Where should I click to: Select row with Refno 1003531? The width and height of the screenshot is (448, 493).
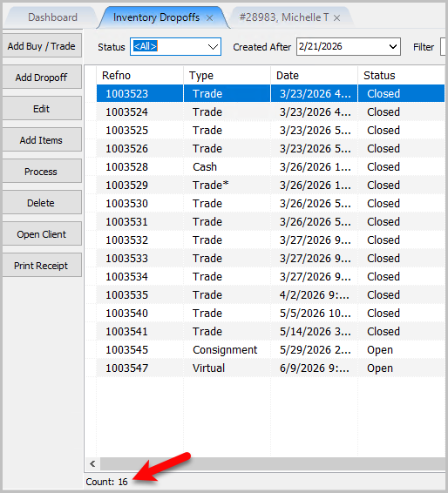click(270, 221)
